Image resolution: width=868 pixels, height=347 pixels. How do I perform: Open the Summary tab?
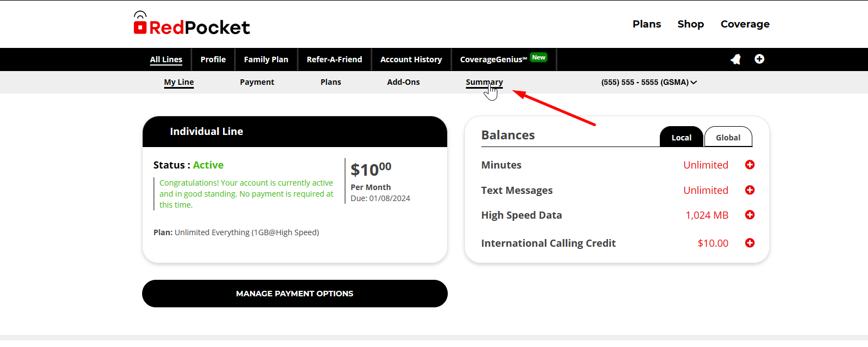click(484, 82)
